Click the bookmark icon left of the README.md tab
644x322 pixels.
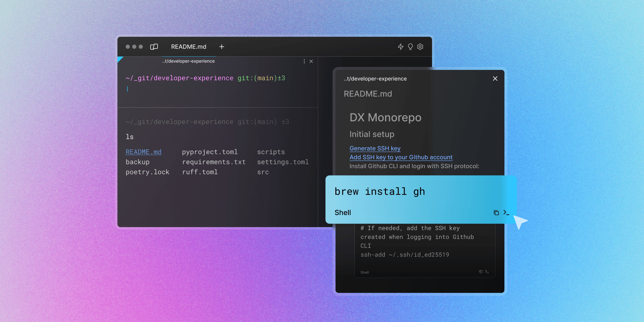point(154,47)
